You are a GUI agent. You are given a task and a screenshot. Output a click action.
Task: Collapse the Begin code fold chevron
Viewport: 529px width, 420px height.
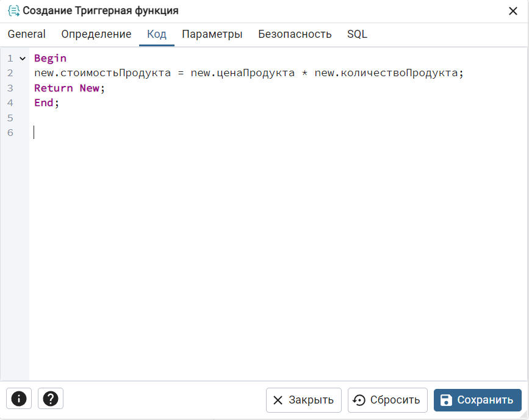tap(23, 59)
